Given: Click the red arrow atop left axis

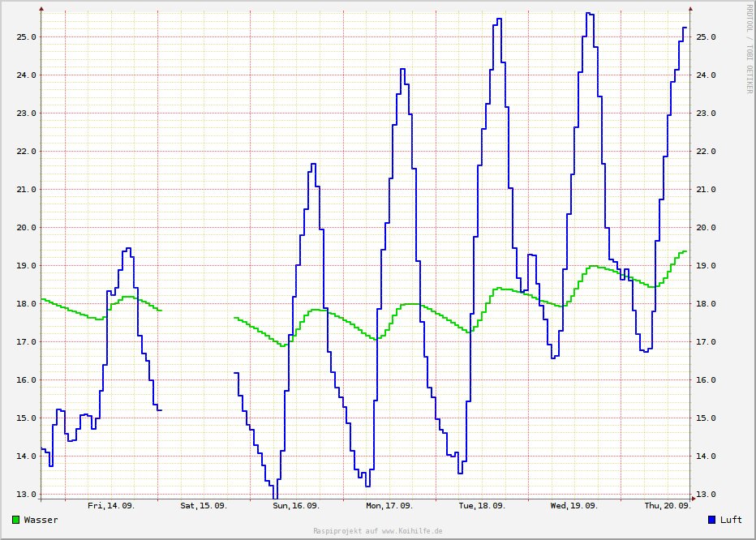Looking at the screenshot, I should 41,8.
